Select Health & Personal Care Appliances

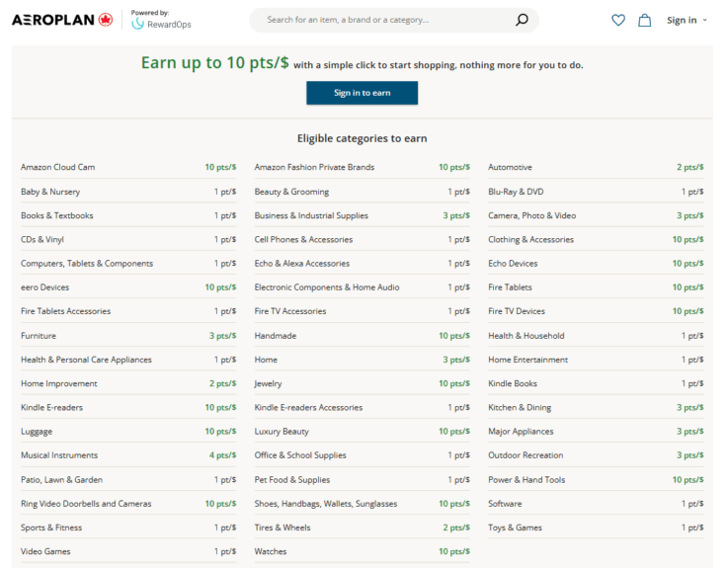pyautogui.click(x=86, y=360)
